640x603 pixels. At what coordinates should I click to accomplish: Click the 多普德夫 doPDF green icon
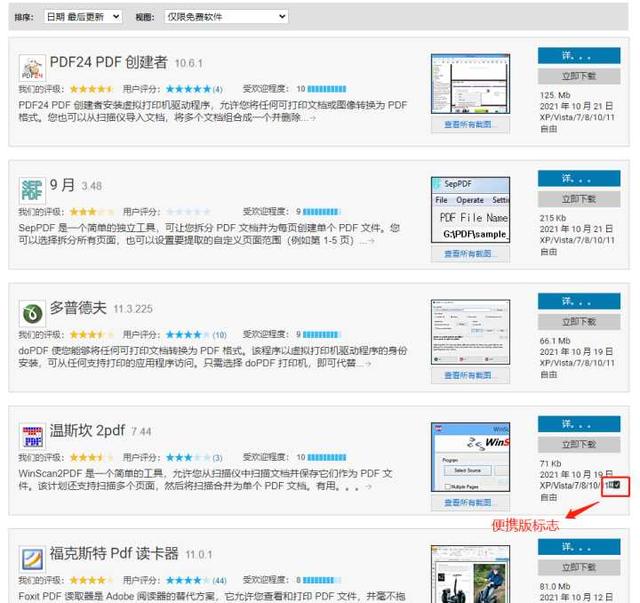[x=32, y=313]
